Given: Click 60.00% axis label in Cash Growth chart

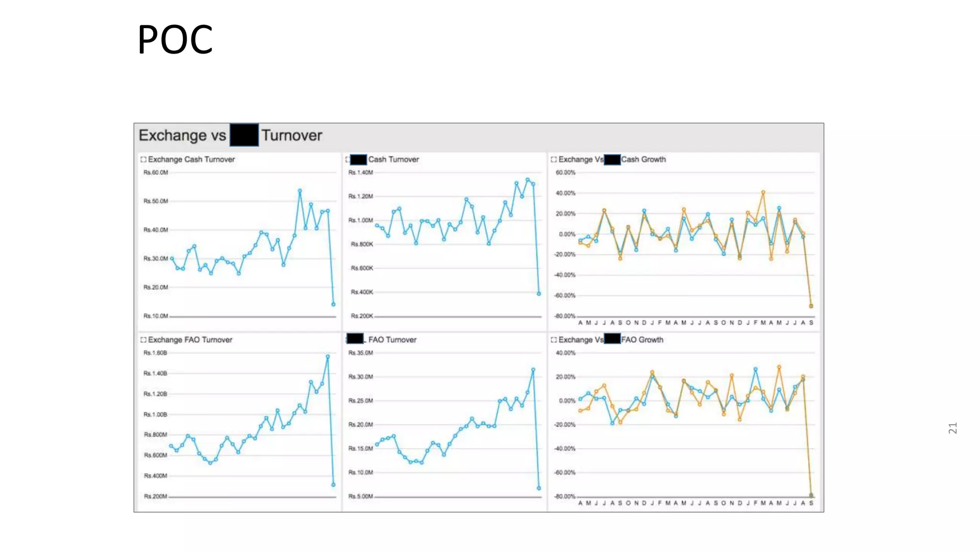Looking at the screenshot, I should 565,173.
